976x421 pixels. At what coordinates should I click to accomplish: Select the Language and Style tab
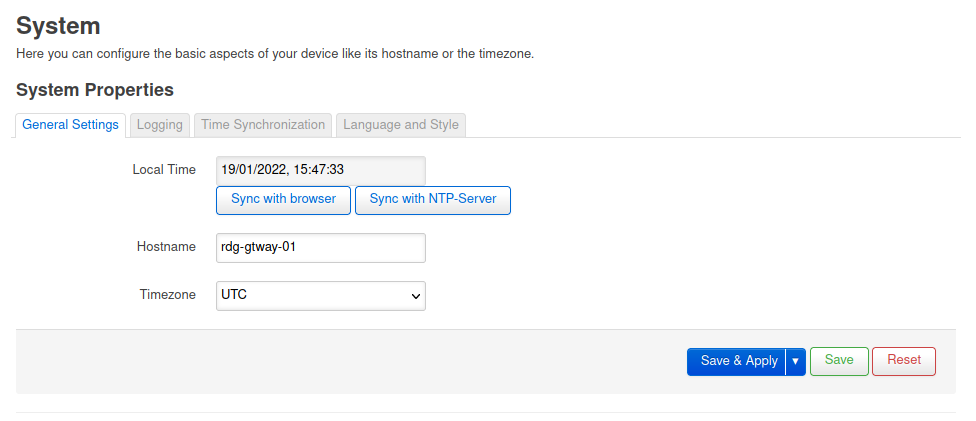pos(401,125)
